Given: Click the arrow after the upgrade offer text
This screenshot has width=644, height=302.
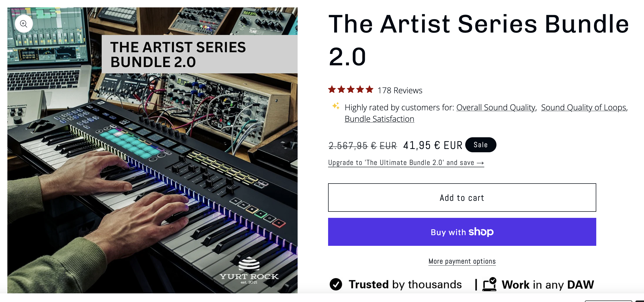Looking at the screenshot, I should tap(480, 163).
